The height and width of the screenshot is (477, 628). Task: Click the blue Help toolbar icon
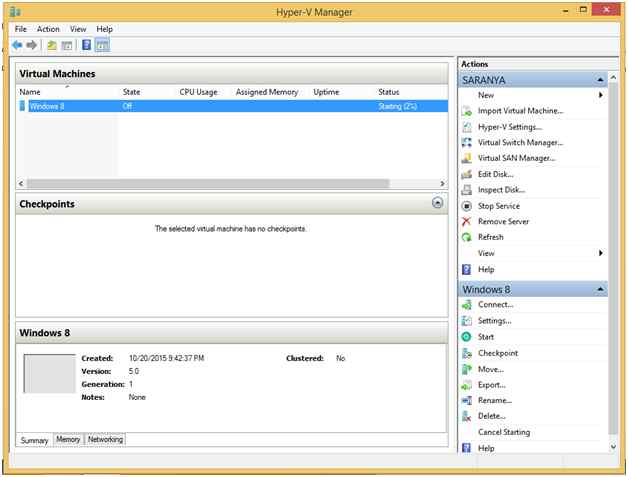pos(87,45)
